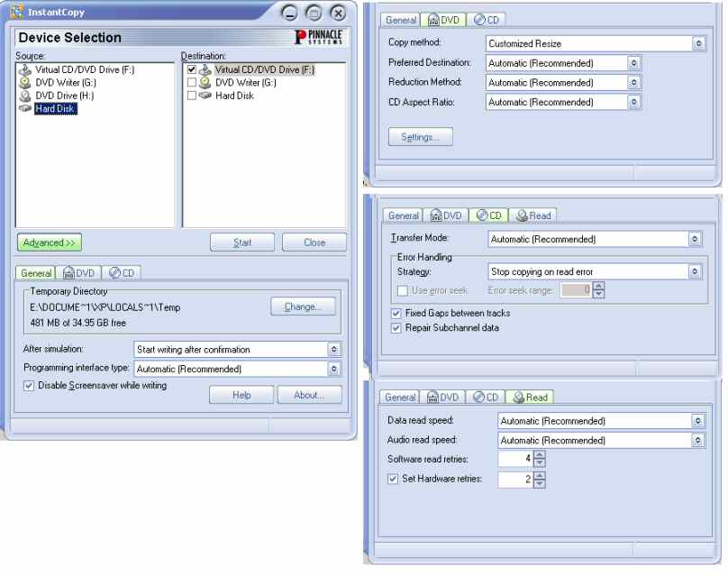Screen dimensions: 728x576
Task: Click the '481 MB of 34.95 GB free' text
Action: coord(78,323)
